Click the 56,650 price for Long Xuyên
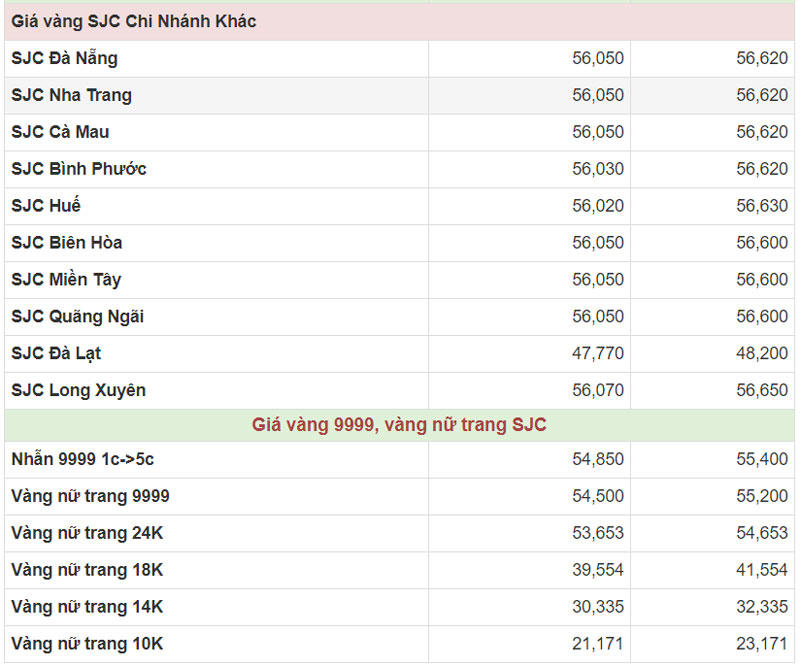This screenshot has height=666, width=800. pyautogui.click(x=762, y=390)
